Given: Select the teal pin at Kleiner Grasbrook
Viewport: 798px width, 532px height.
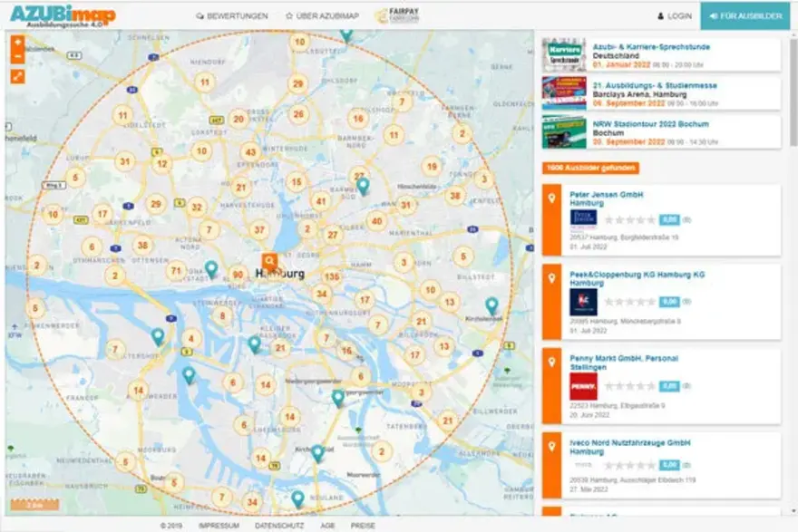Looking at the screenshot, I should (254, 344).
